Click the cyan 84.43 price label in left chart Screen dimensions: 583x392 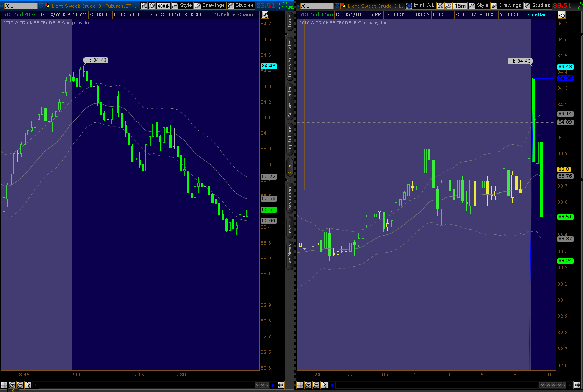click(269, 66)
